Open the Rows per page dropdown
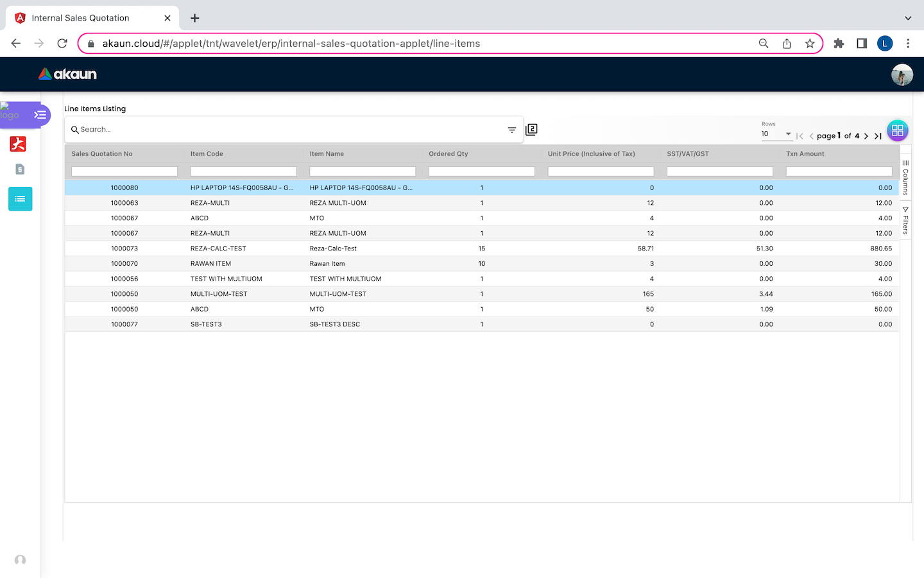Viewport: 924px width, 578px height. point(776,134)
